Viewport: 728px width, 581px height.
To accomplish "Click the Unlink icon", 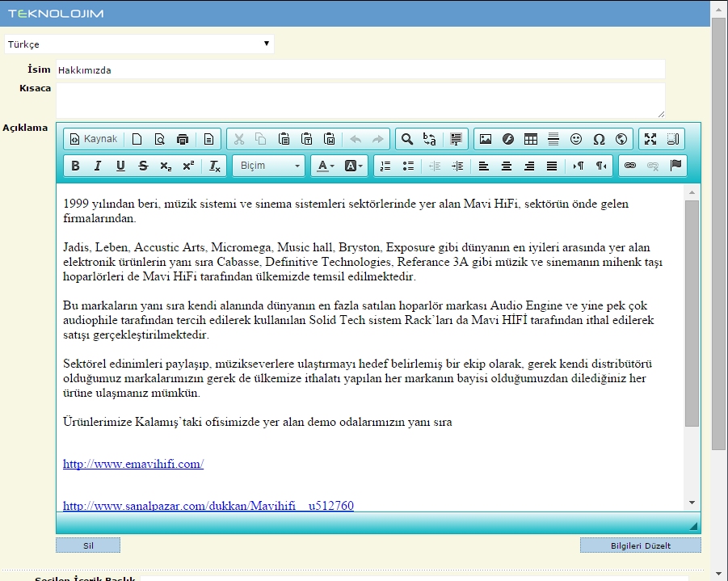I will 653,166.
